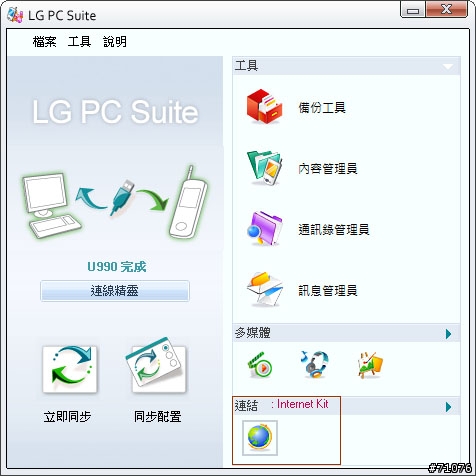Viewport: 476px width, 476px height.
Task: Click the LG PC Suite title bar icon
Action: pos(15,15)
